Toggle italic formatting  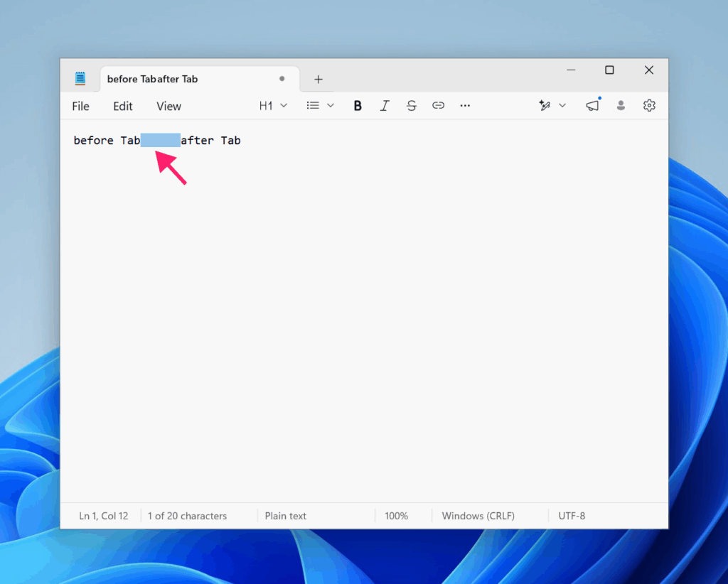pos(385,106)
